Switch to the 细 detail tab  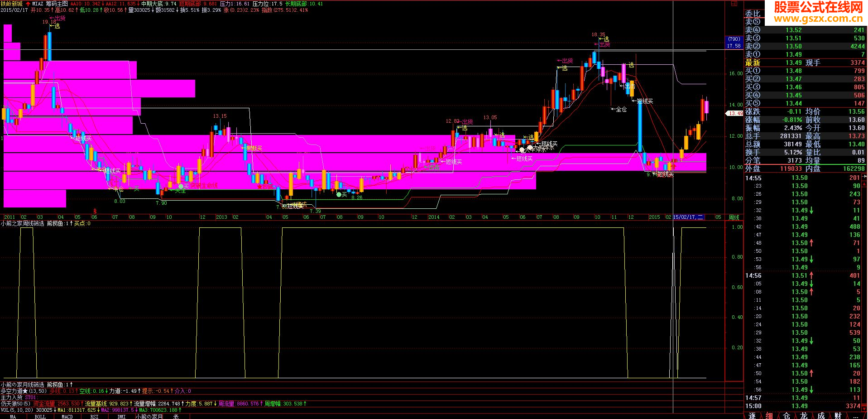point(769,415)
